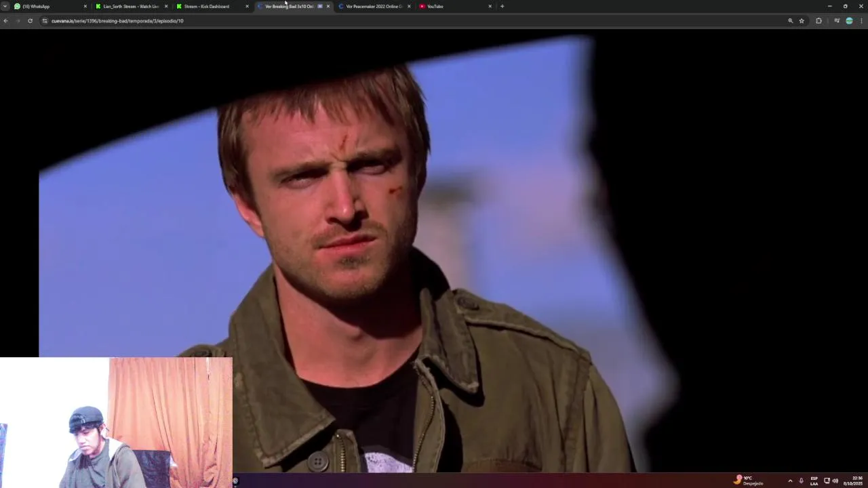Go back to the previous page
This screenshot has width=868, height=488.
(5, 21)
